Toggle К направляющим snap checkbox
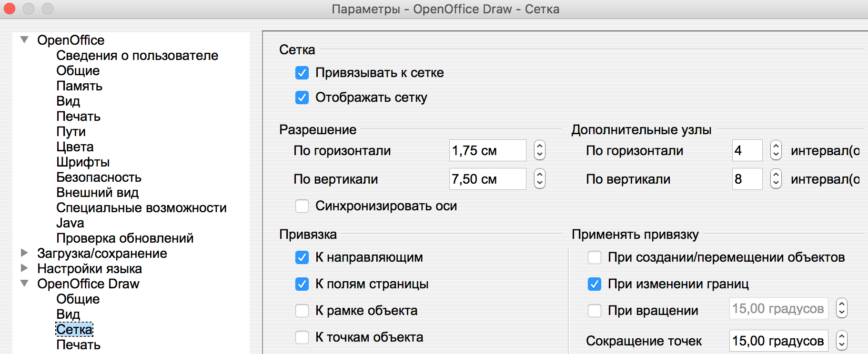Image resolution: width=868 pixels, height=354 pixels. pos(302,257)
